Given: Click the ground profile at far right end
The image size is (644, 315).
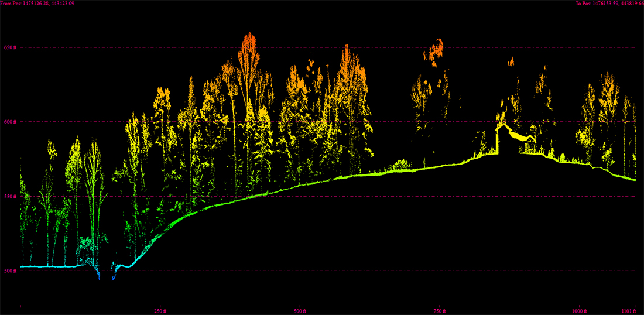Looking at the screenshot, I should 632,179.
